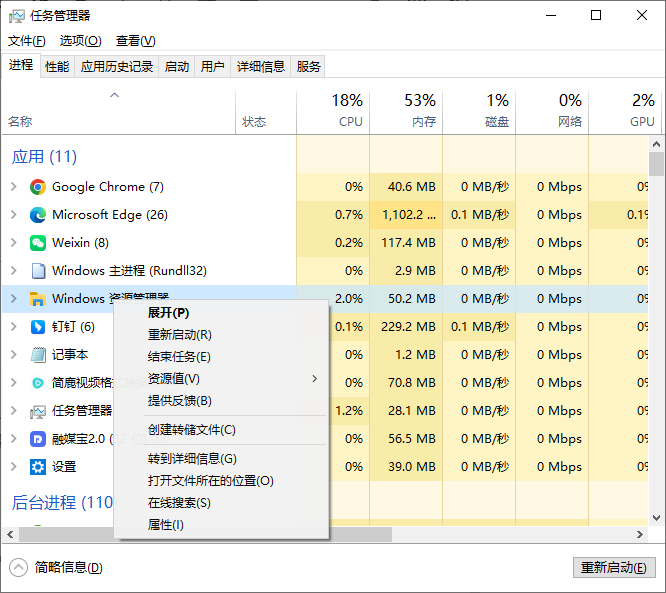Click the 后台进程 group heading
666x593 pixels.
point(62,503)
